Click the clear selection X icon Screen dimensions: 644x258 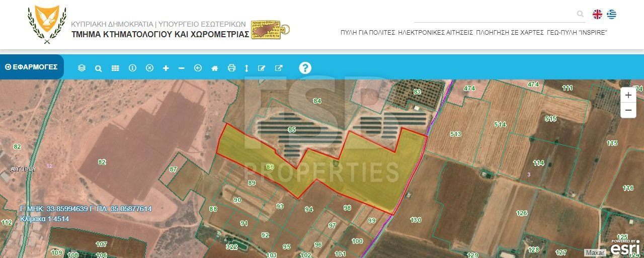(x=149, y=68)
